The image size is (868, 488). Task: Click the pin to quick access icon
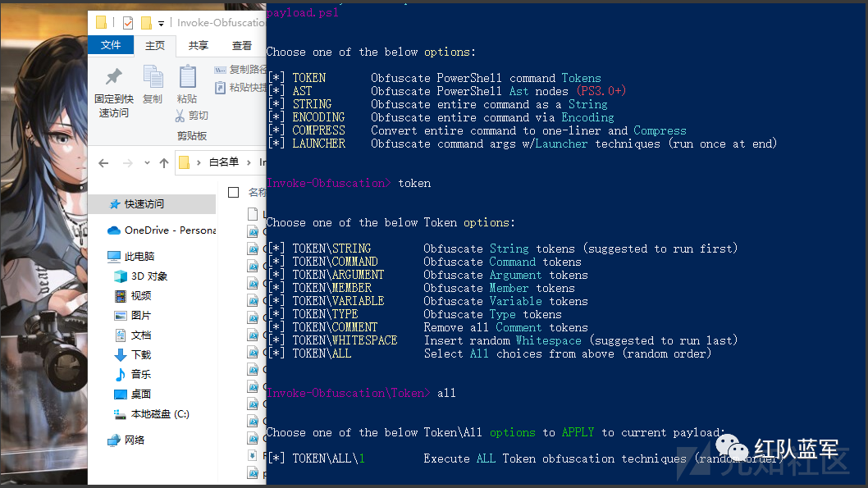(114, 77)
